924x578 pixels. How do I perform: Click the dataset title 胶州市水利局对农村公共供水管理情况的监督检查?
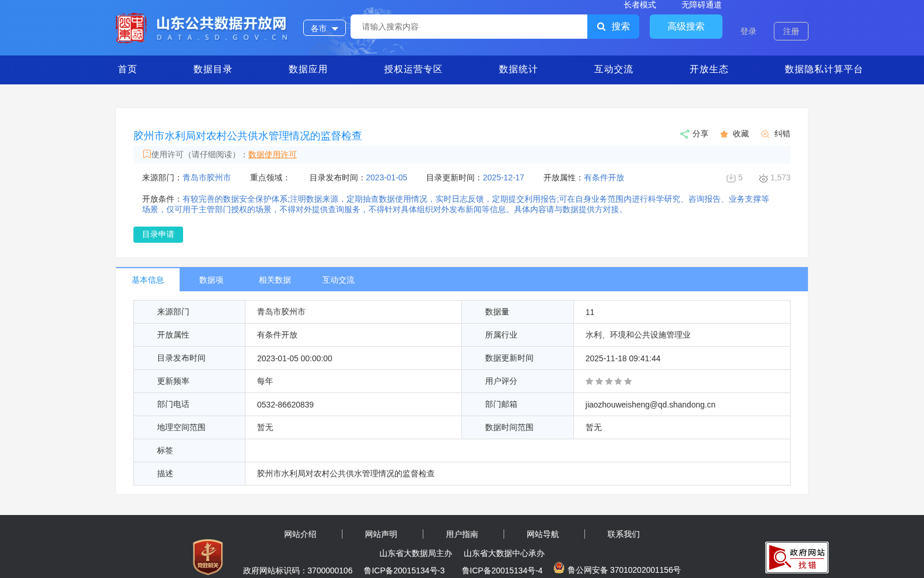(248, 136)
